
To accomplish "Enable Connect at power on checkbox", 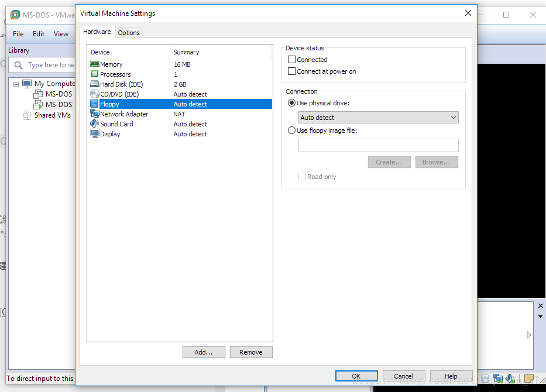I will point(292,71).
